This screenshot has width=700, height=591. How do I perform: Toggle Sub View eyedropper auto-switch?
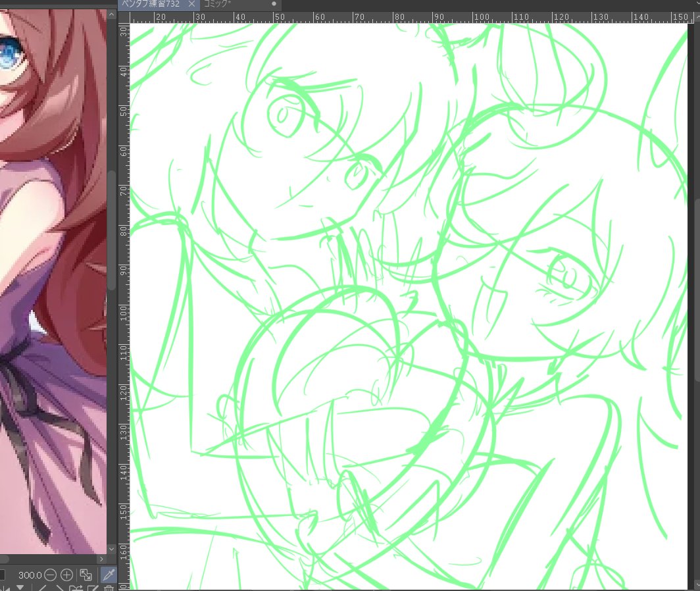click(x=109, y=575)
